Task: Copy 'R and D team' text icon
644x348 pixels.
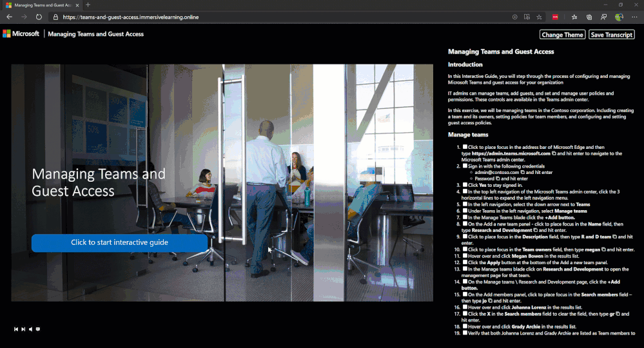Action: [x=615, y=237]
